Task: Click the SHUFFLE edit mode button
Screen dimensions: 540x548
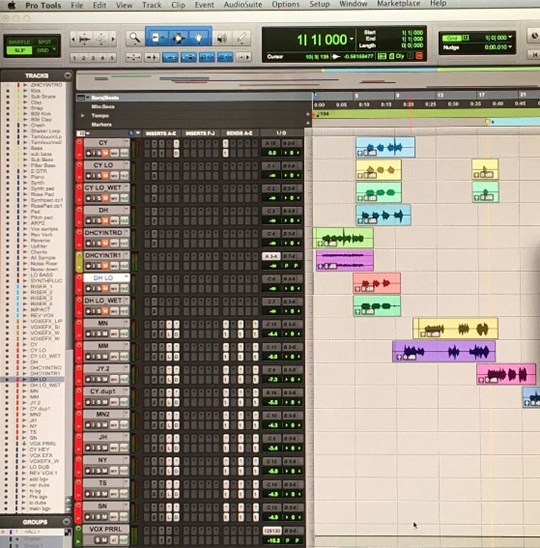Action: (19, 42)
